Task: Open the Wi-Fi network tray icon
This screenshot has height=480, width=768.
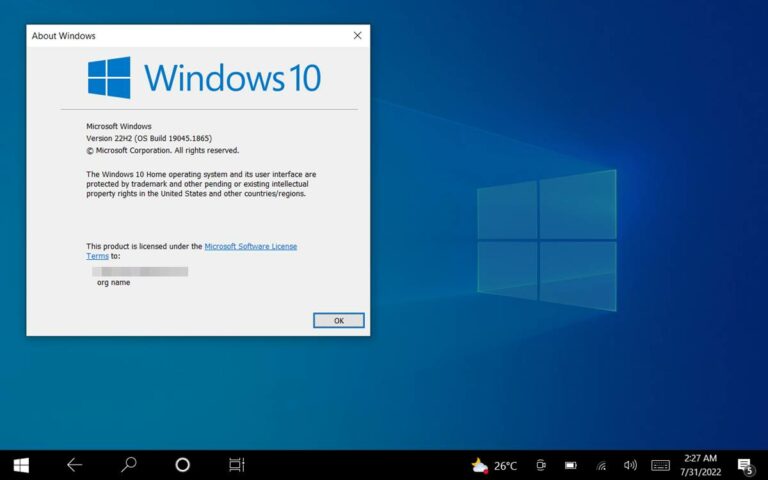Action: point(601,465)
